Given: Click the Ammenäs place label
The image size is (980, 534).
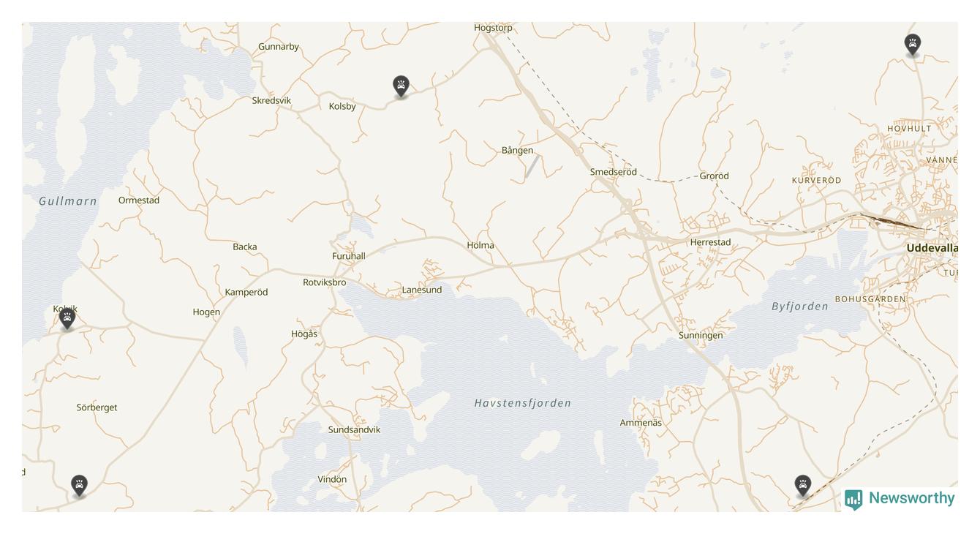Looking at the screenshot, I should pos(641,423).
